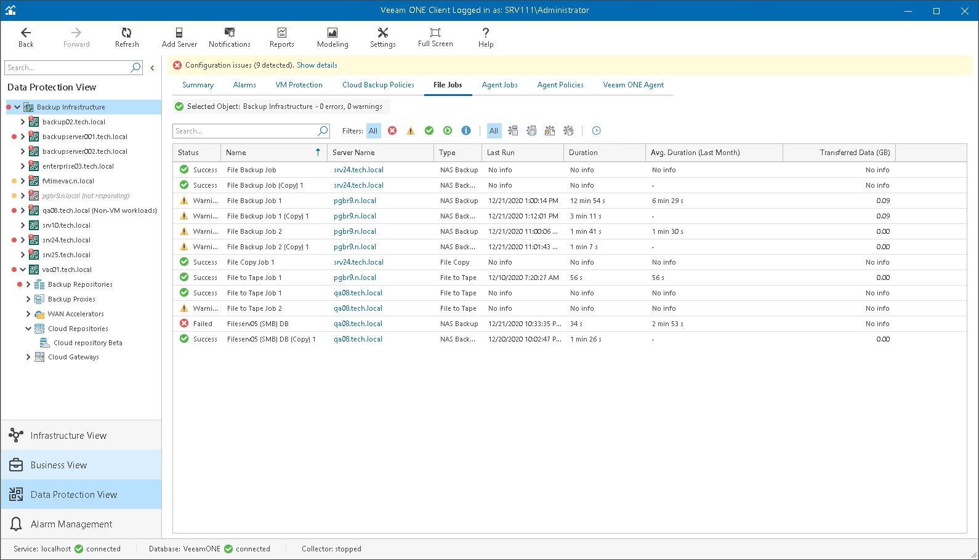Open the Cloud Backup Policies tab

click(378, 85)
